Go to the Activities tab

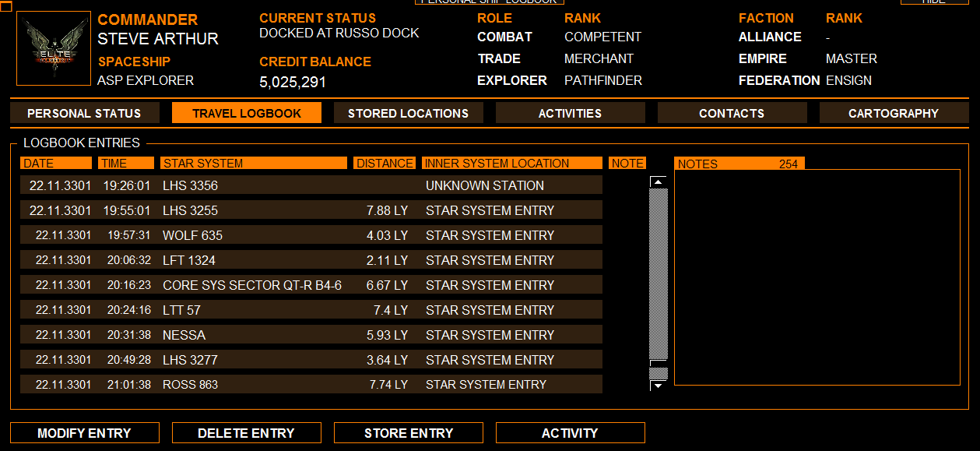click(x=571, y=113)
